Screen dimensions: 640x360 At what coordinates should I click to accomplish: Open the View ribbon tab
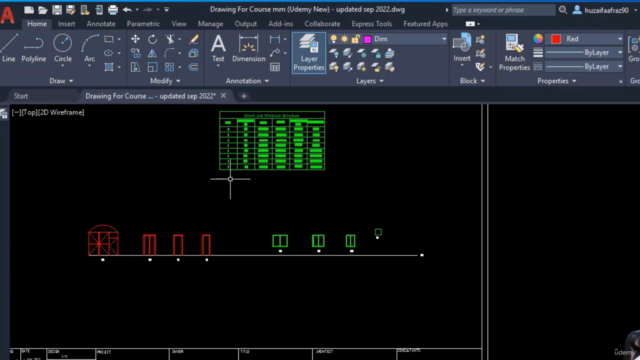tap(179, 24)
